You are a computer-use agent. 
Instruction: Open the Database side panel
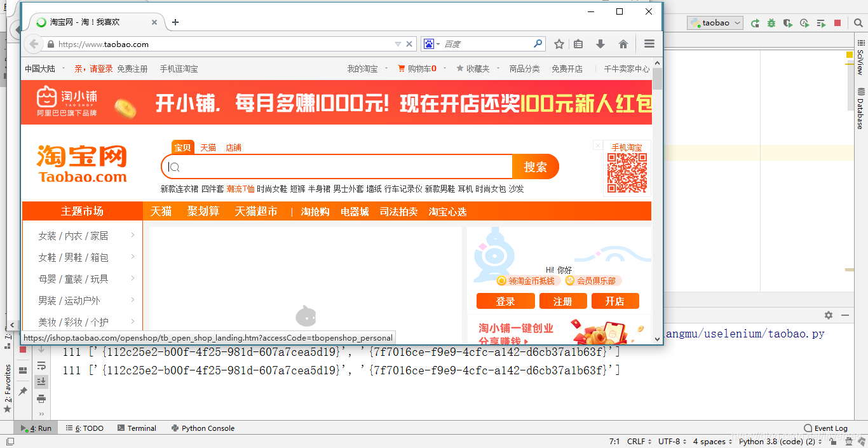click(x=860, y=109)
